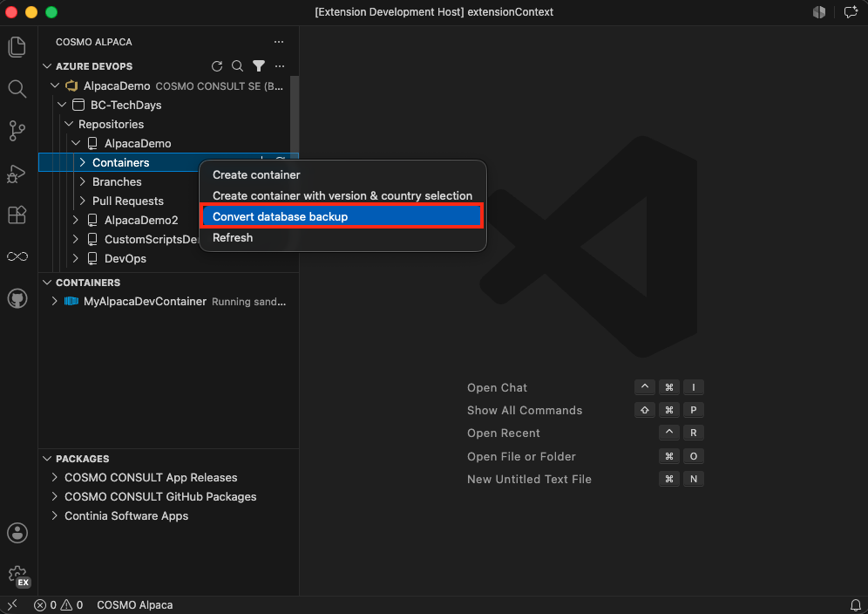Expand COSMO CONSULT GitHub Packages
Viewport: 868px width, 614px height.
pos(54,496)
